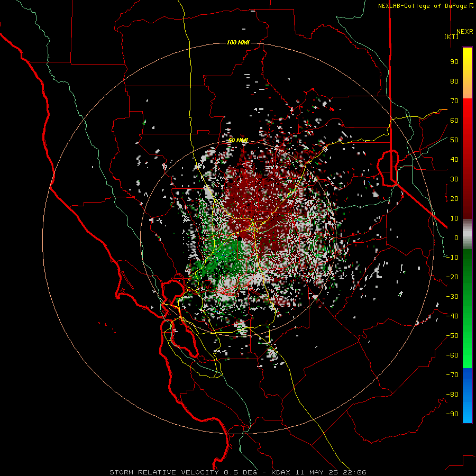Viewport: 476px width, 476px height.
Task: Click the -10 value on the velocity scale
Action: click(x=452, y=258)
